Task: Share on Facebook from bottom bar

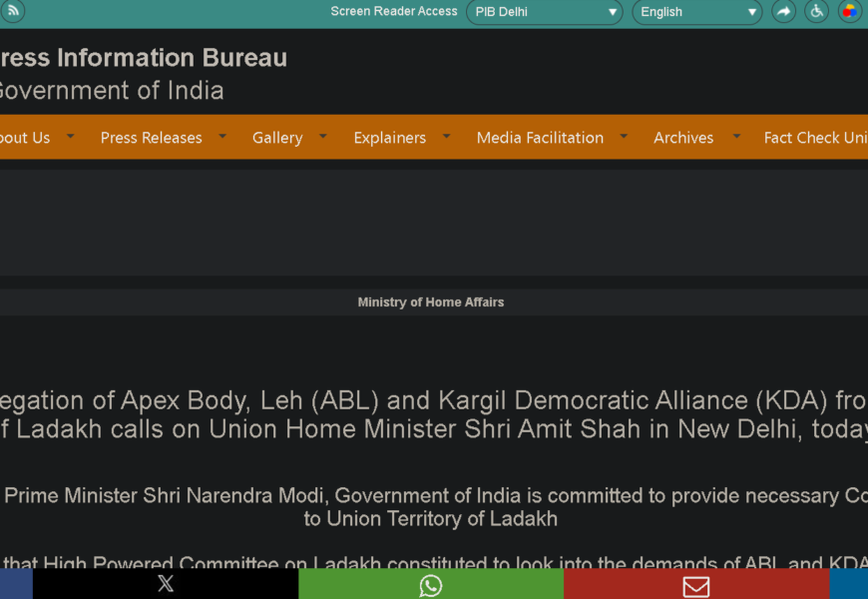Action: click(15, 585)
